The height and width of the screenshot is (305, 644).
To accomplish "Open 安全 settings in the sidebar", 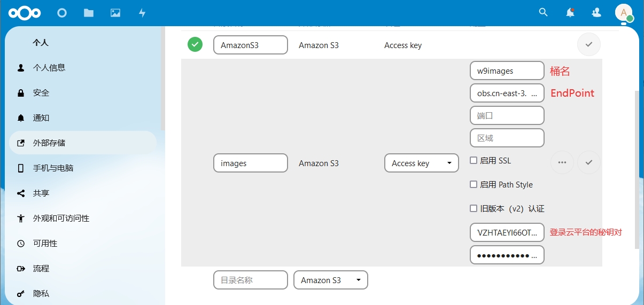I will [41, 93].
